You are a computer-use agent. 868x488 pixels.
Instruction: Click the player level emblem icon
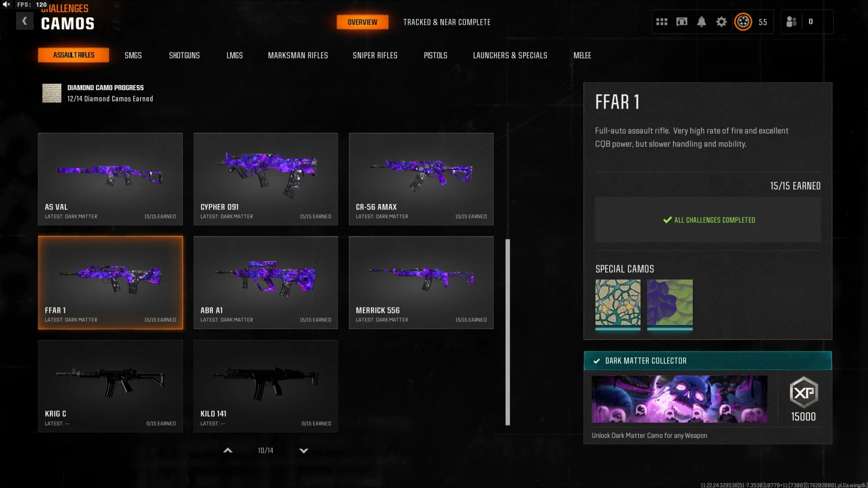tap(743, 22)
